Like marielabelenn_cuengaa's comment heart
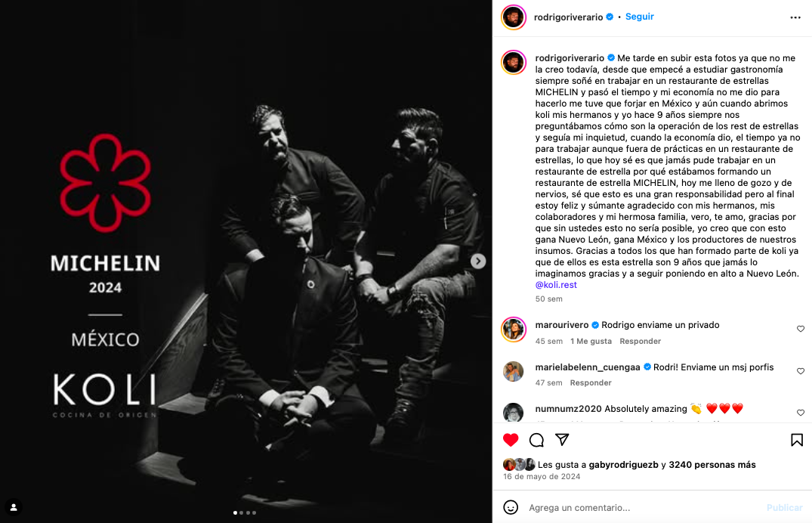 [x=801, y=371]
